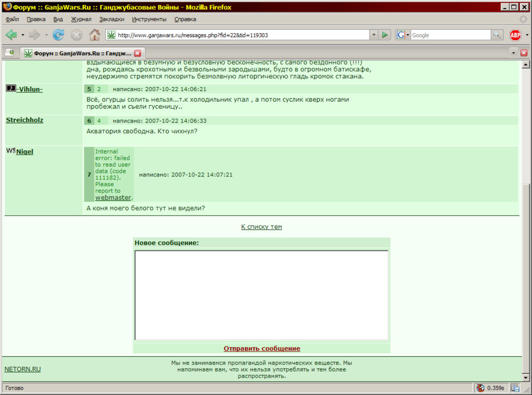The height and width of the screenshot is (395, 532).
Task: Open the Home page icon
Action: pyautogui.click(x=94, y=34)
